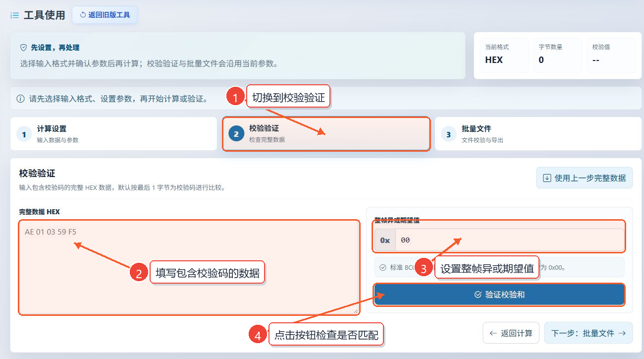This screenshot has width=644, height=359.
Task: Click the 字节数量 value card
Action: tap(557, 56)
